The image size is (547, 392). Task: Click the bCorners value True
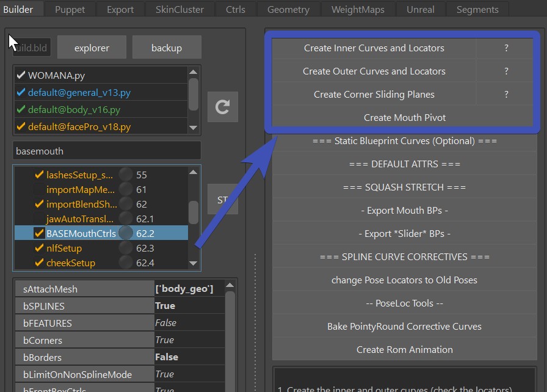point(189,340)
